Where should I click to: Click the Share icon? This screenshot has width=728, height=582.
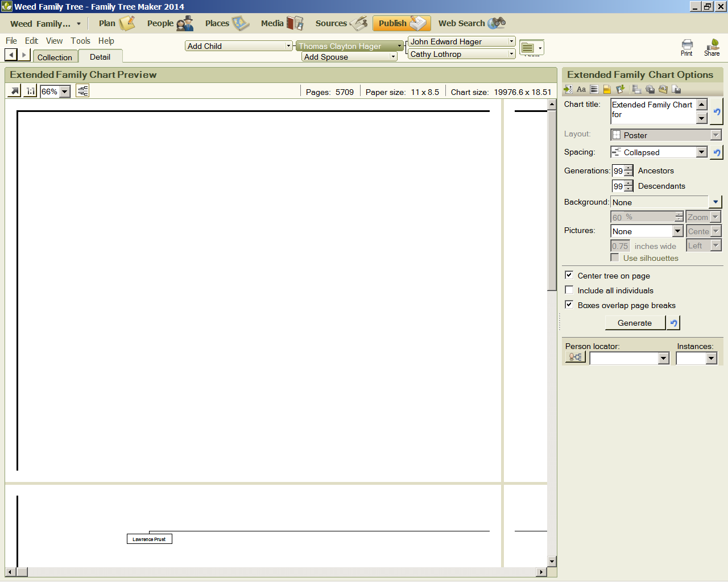712,48
